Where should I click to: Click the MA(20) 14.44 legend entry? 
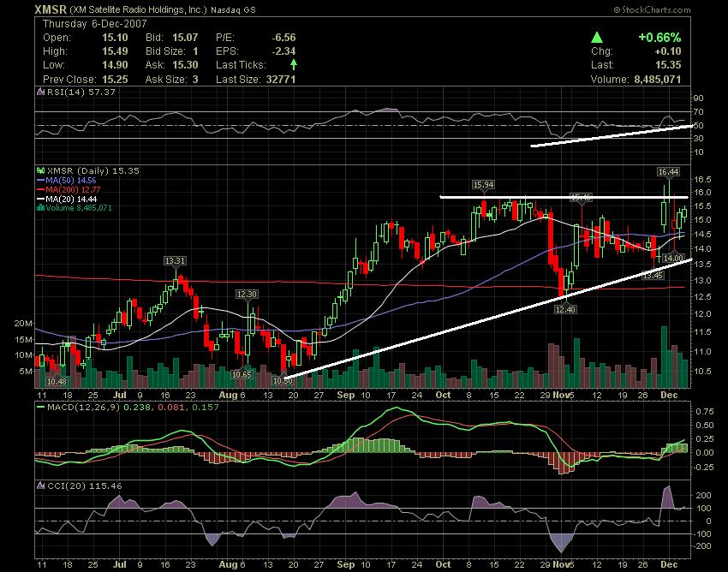(x=71, y=199)
